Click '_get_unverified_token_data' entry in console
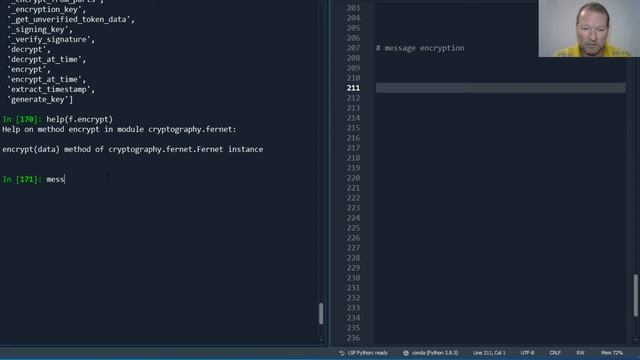 pos(71,19)
